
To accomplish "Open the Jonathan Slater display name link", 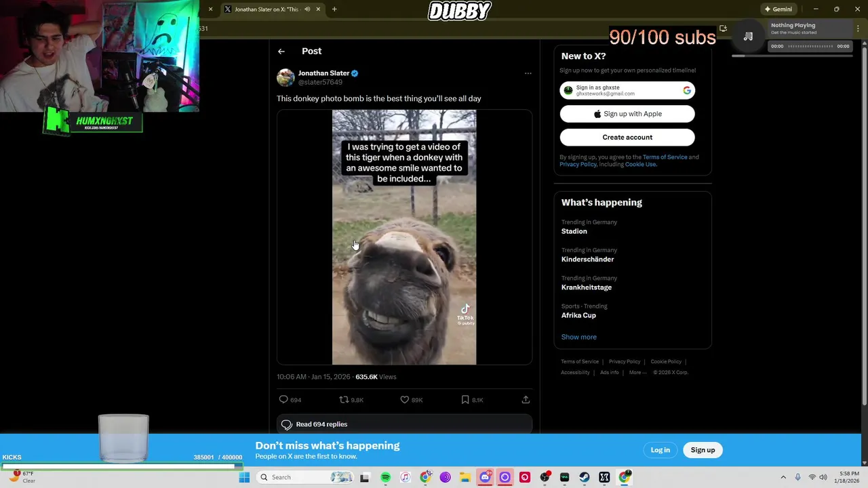I will pyautogui.click(x=323, y=73).
